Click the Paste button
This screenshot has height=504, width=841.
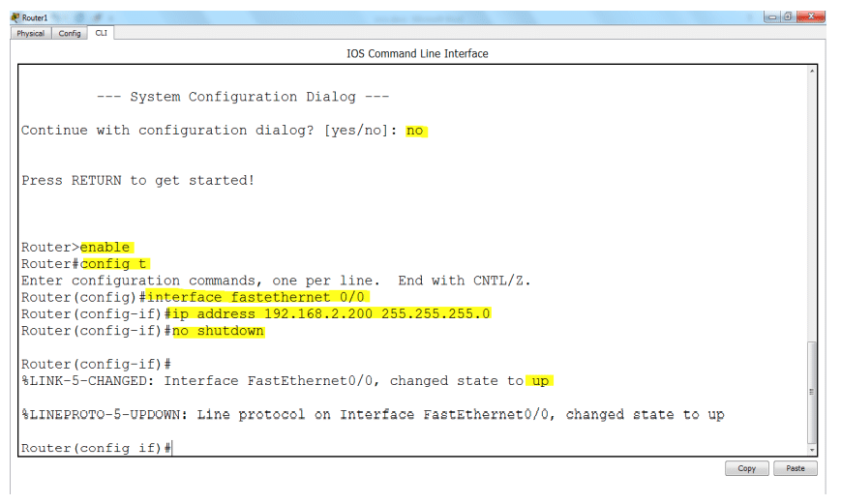click(x=796, y=468)
